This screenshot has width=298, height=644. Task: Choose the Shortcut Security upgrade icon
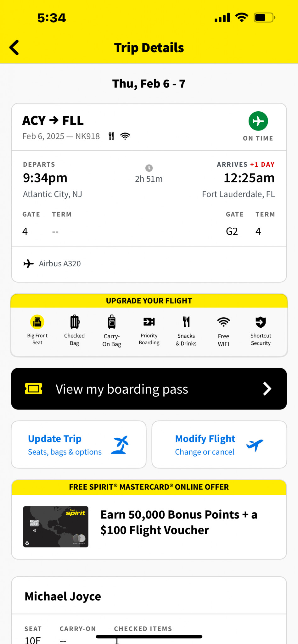click(x=261, y=322)
